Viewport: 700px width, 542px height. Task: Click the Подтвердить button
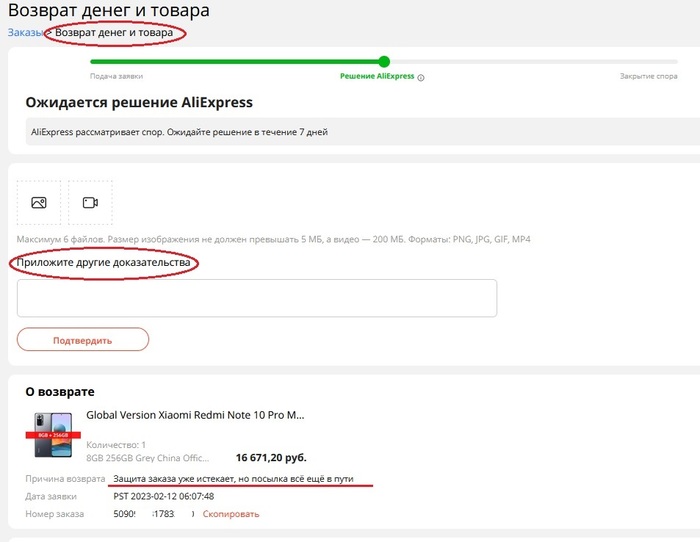coord(83,340)
